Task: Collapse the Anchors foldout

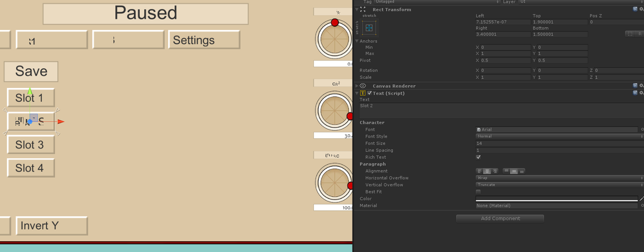Action: [357, 41]
